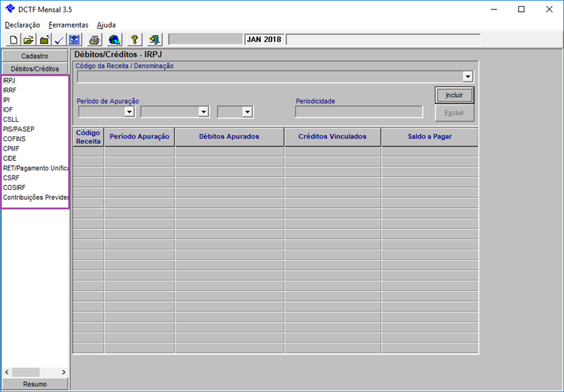The width and height of the screenshot is (564, 392).
Task: Select COSIRF in the tax list
Action: pyautogui.click(x=15, y=187)
